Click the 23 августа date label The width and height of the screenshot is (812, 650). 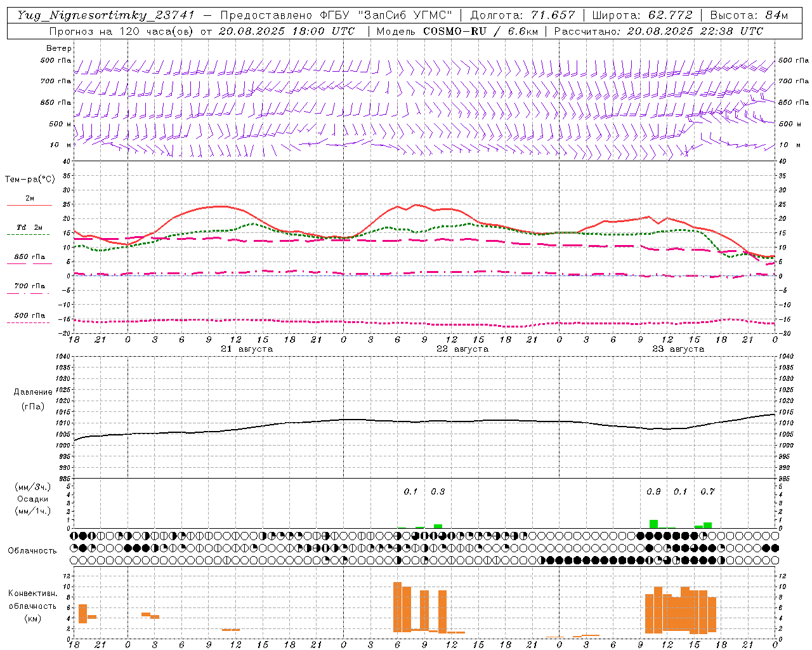678,349
